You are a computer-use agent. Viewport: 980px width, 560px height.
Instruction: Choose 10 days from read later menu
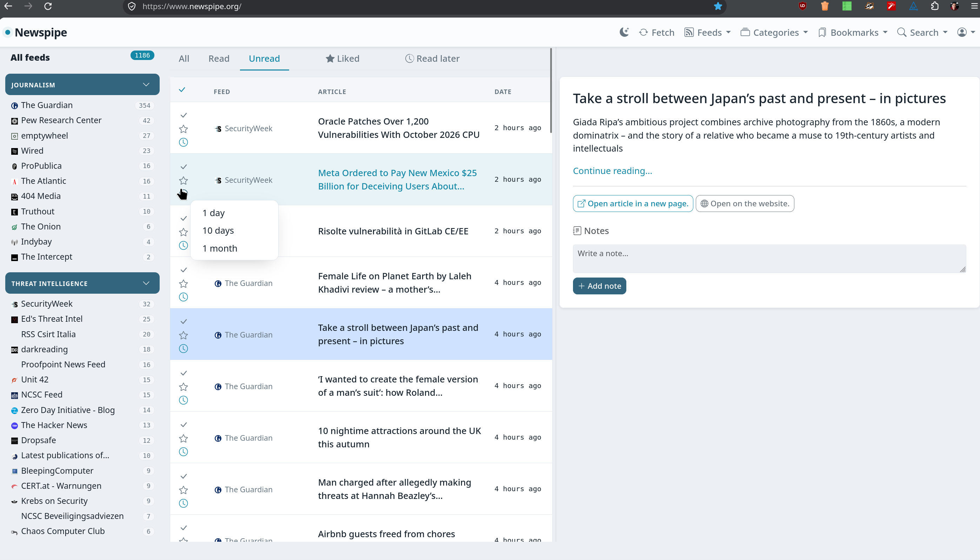pyautogui.click(x=234, y=231)
